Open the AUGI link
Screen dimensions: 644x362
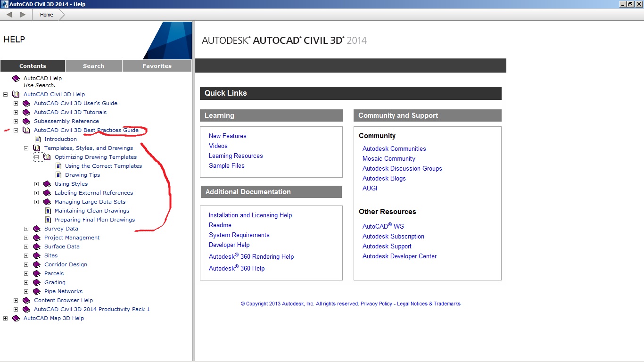(370, 188)
